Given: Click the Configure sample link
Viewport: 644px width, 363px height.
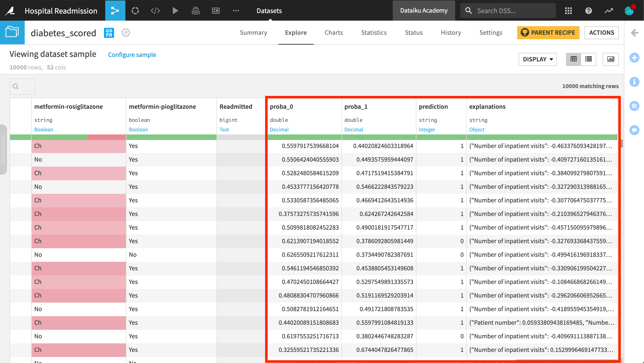Looking at the screenshot, I should point(132,55).
